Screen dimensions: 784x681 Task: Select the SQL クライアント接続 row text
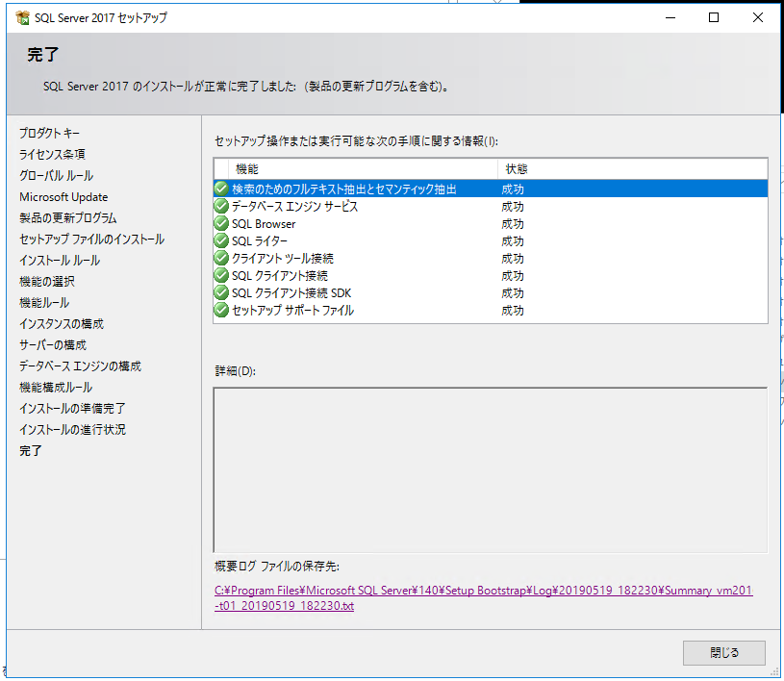click(280, 275)
